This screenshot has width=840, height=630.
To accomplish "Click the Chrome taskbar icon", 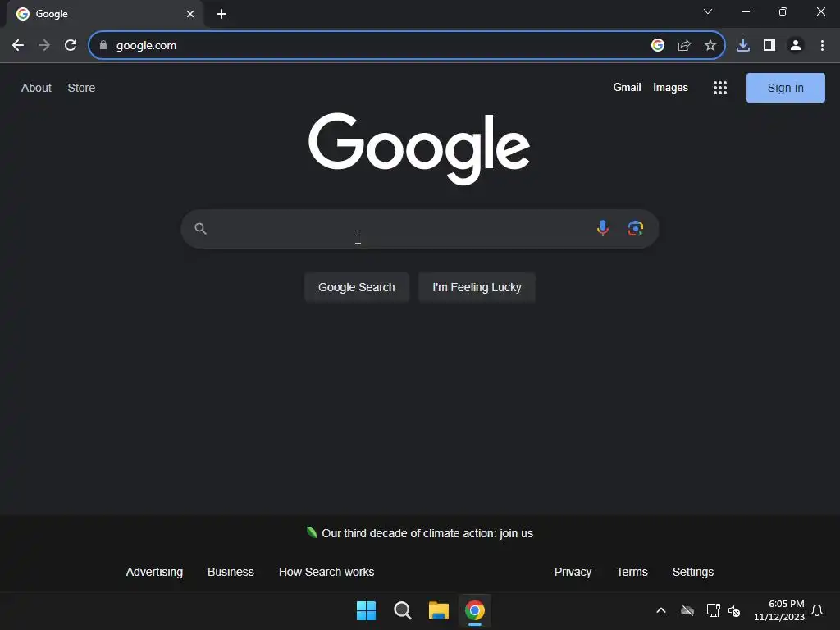I will tap(475, 610).
